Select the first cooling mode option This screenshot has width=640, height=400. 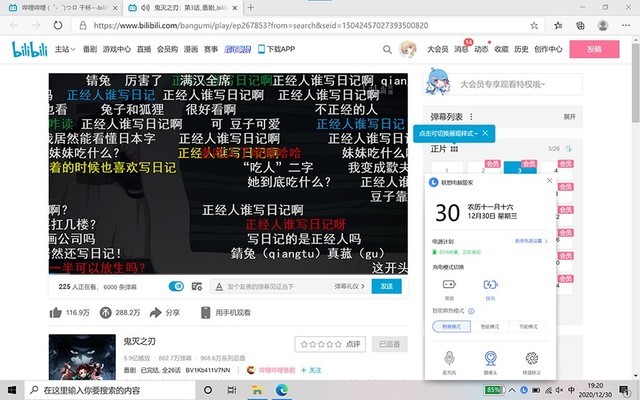451,327
